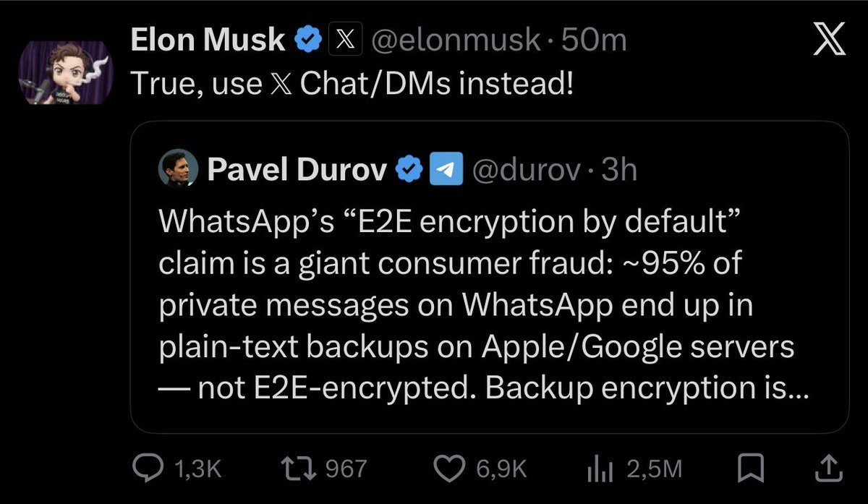Viewport: 868px width, 504px height.
Task: Open the @elonmusk handle link
Action: pyautogui.click(x=456, y=40)
